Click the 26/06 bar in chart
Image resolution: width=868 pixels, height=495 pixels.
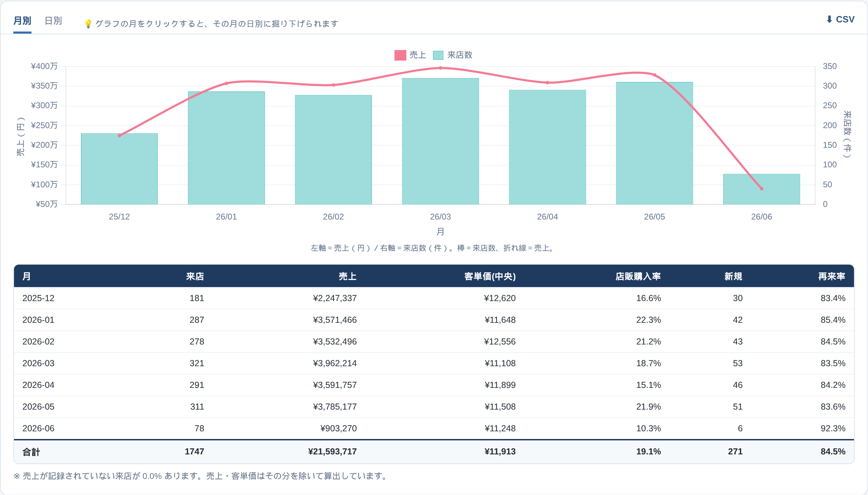tap(762, 189)
